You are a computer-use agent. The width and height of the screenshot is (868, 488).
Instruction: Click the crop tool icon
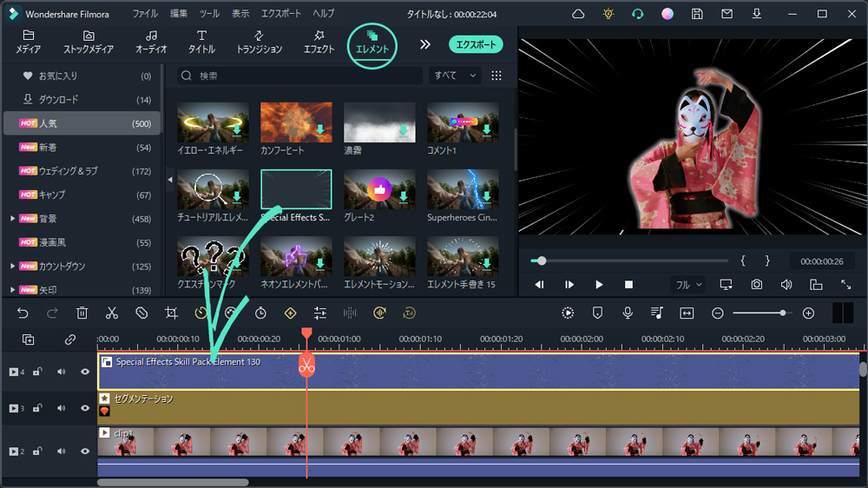click(172, 313)
